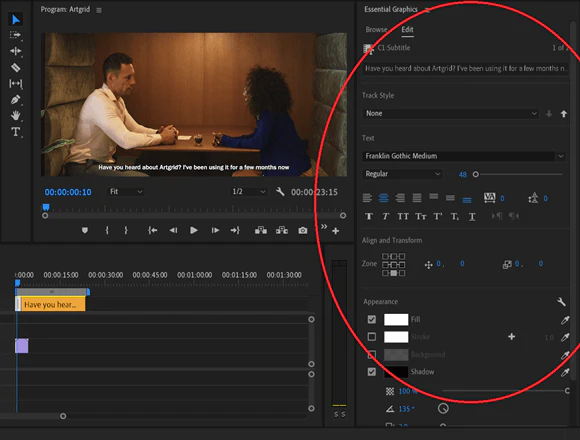Click the Fill color eyedropper
This screenshot has height=440, width=580.
(565, 320)
